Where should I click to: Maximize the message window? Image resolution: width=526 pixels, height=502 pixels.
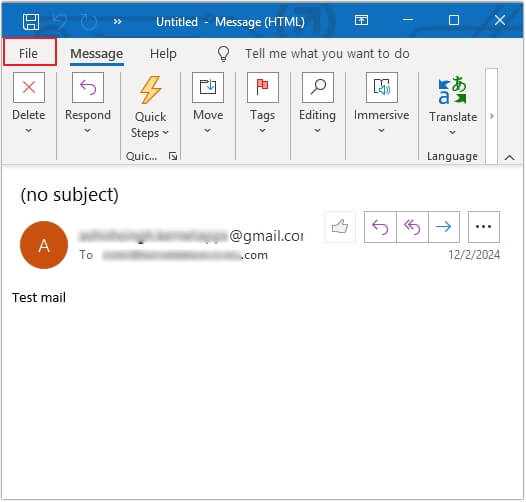point(454,20)
